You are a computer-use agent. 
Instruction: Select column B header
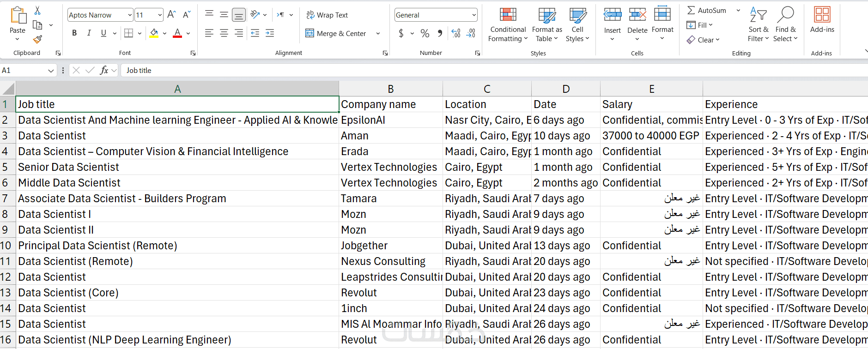[x=391, y=89]
